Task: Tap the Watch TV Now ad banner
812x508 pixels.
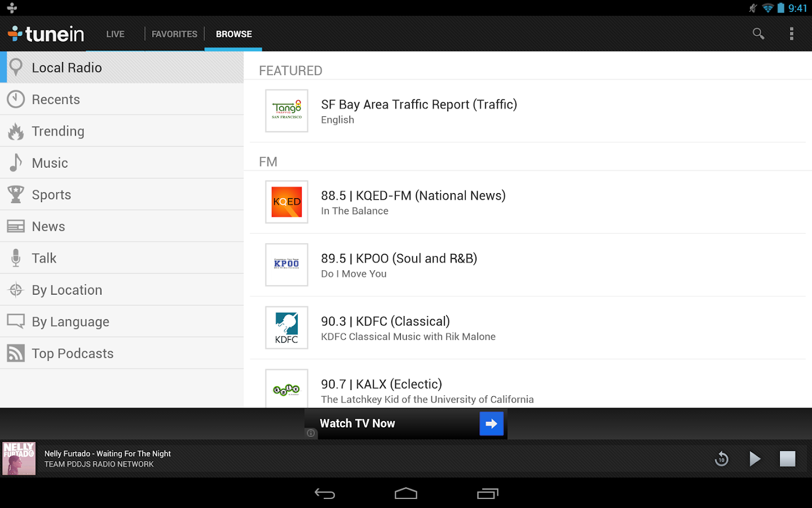Action: pyautogui.click(x=406, y=424)
